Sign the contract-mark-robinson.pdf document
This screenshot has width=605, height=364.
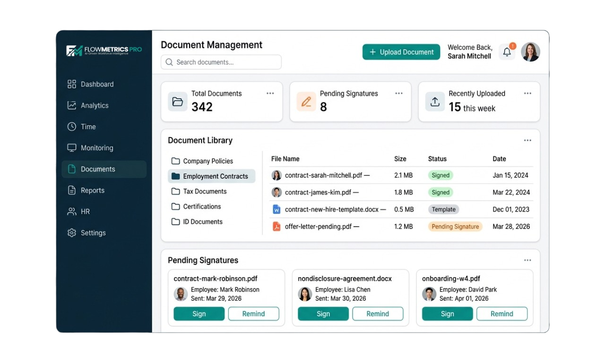tap(199, 314)
